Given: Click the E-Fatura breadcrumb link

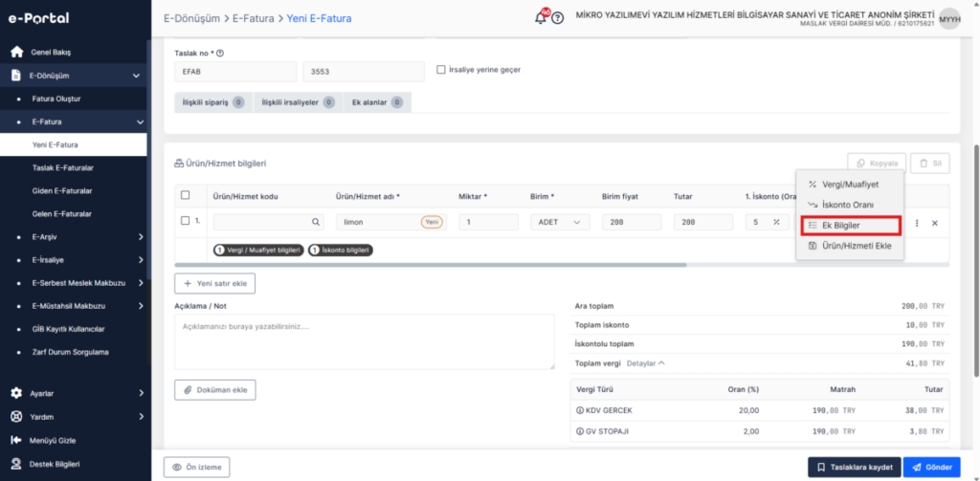Looking at the screenshot, I should coord(253,19).
